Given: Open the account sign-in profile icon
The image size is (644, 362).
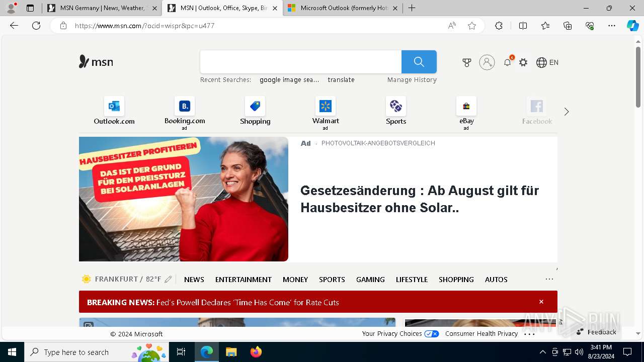Looking at the screenshot, I should point(487,62).
